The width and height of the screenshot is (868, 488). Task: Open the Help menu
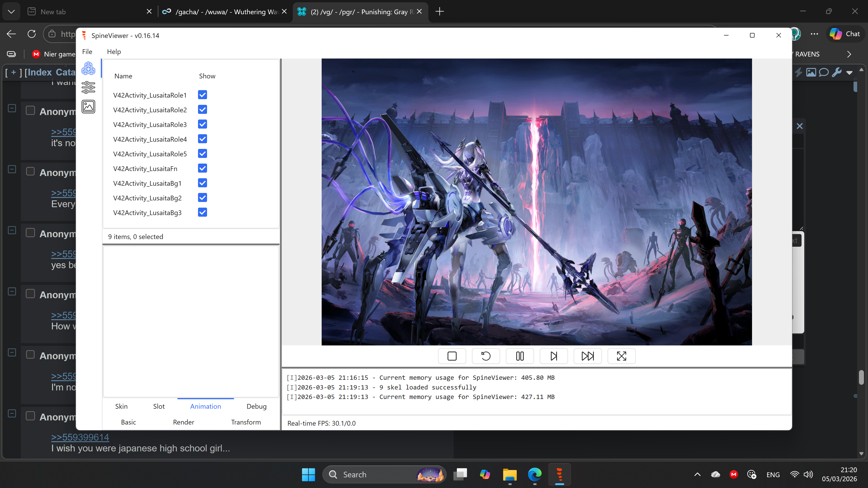coord(114,52)
